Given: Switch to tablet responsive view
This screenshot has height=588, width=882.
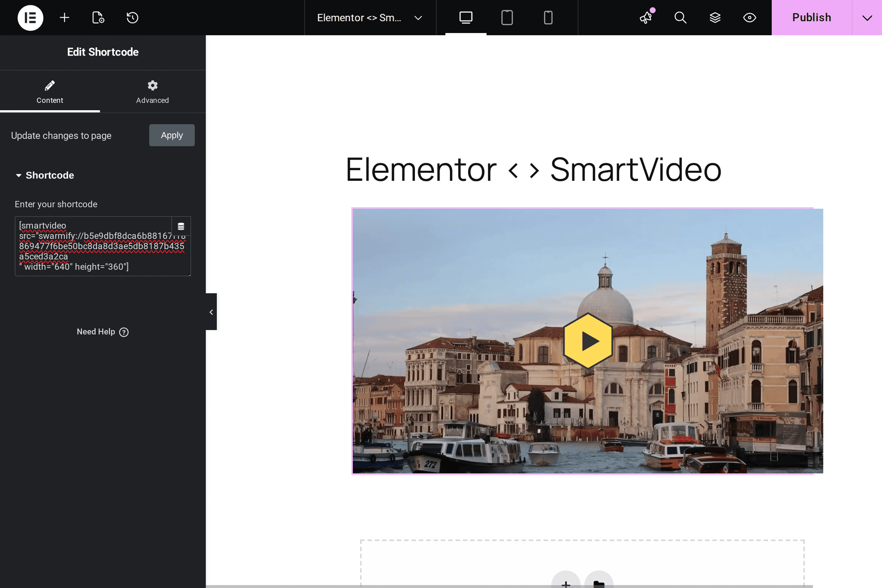Looking at the screenshot, I should pyautogui.click(x=507, y=18).
